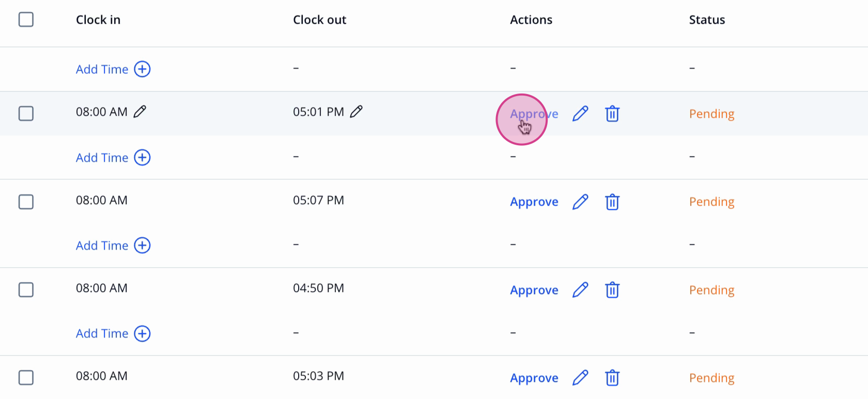Select the checkbox for the 05:03 PM row

[x=26, y=377]
